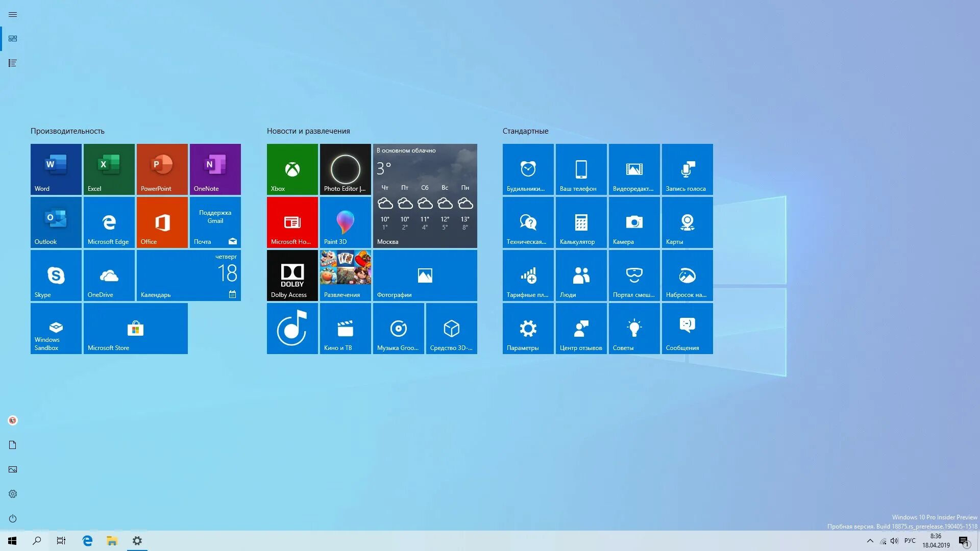Open the Запись голоса tile
The image size is (980, 551).
687,169
